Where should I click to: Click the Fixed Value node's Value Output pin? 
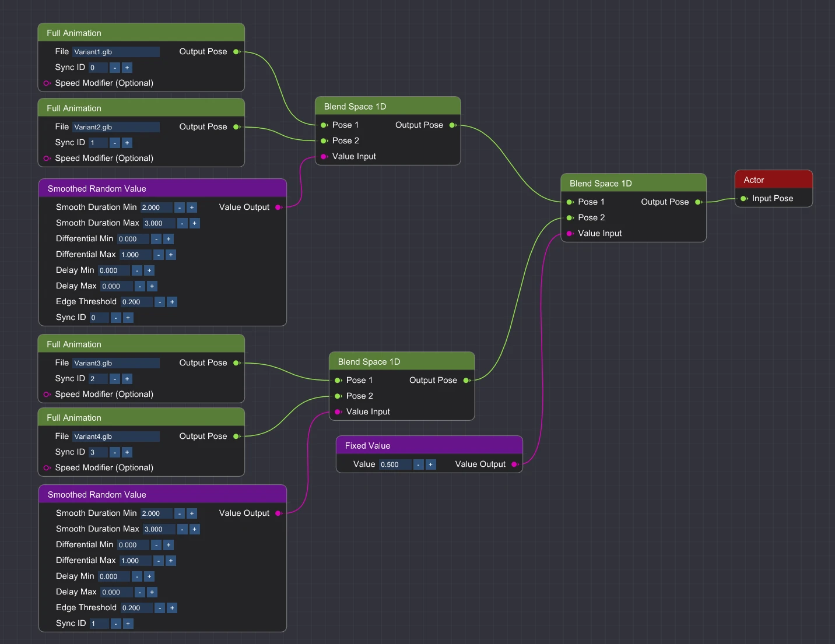point(514,464)
